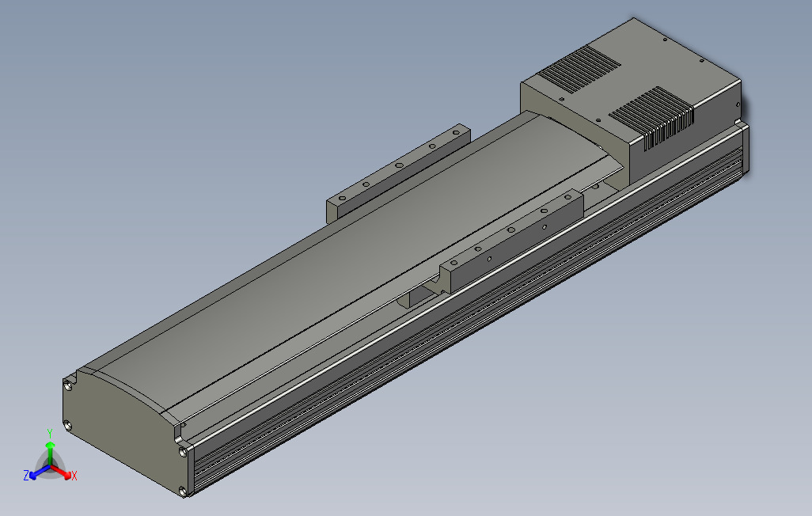Click the Z axis label
The height and width of the screenshot is (516, 812).
tap(27, 475)
